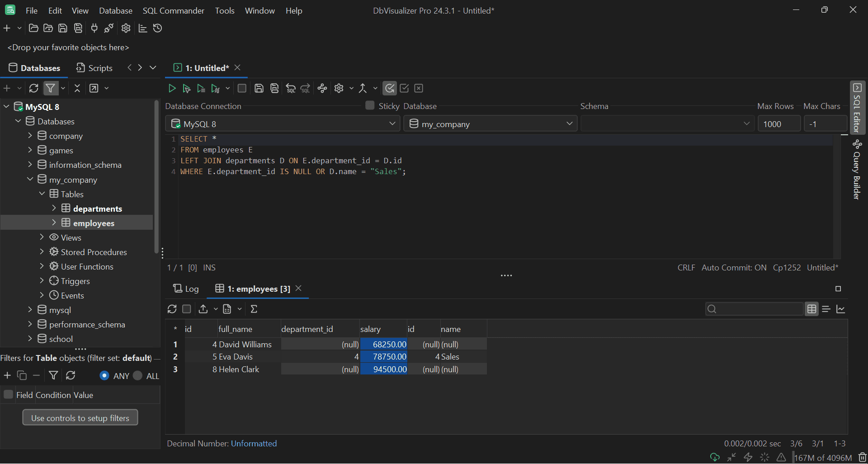Open the Schema dropdown

(746, 123)
